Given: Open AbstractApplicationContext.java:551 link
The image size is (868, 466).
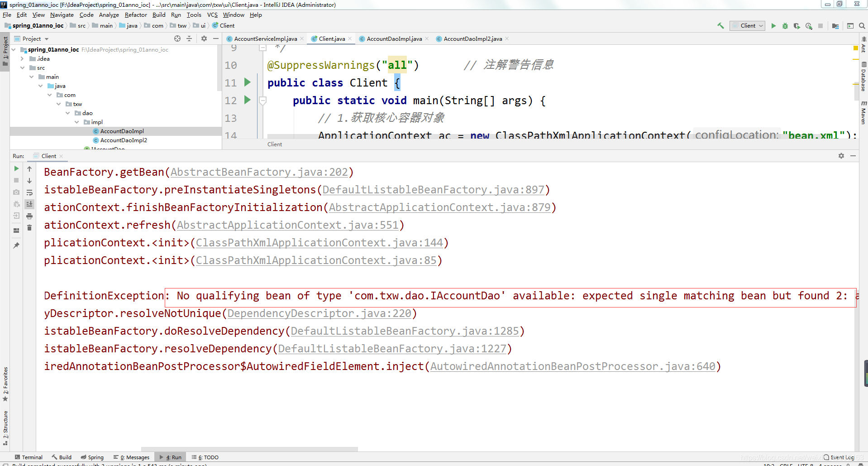Looking at the screenshot, I should (x=288, y=225).
